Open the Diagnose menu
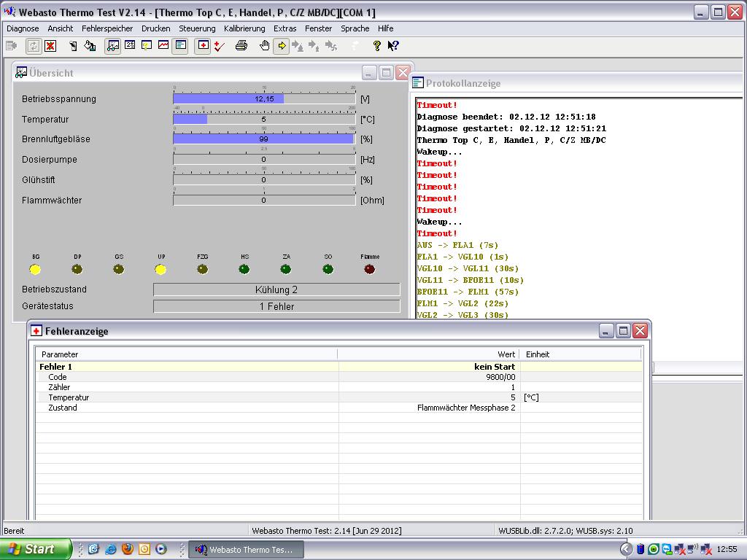 pyautogui.click(x=23, y=28)
